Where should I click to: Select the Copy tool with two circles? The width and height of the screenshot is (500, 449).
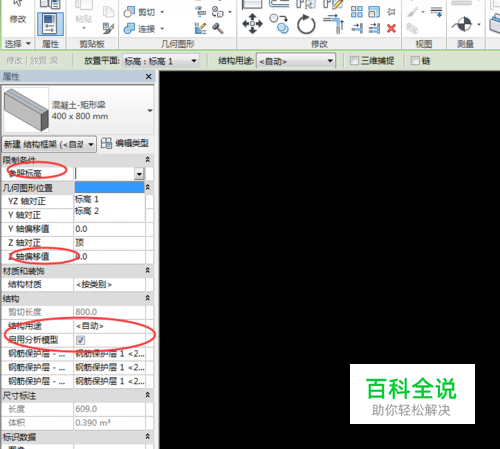point(279,24)
